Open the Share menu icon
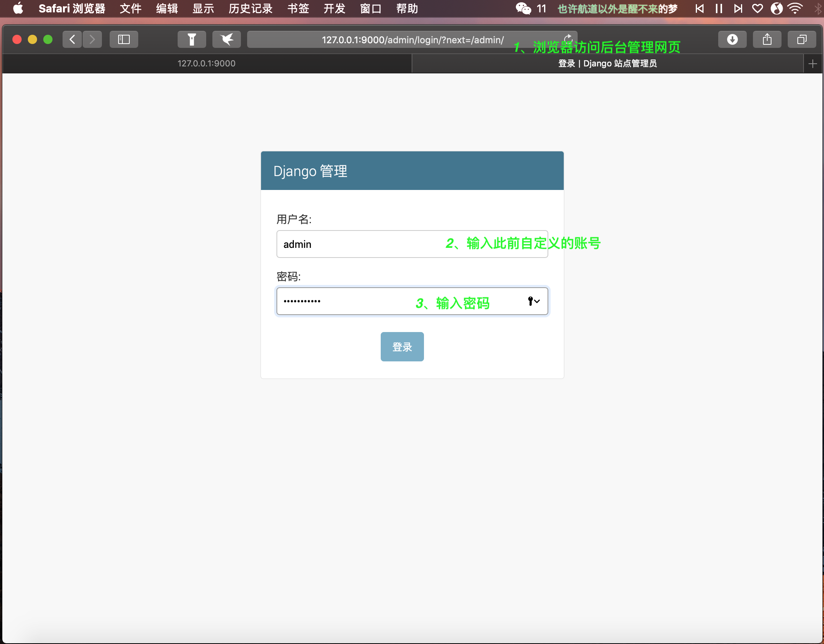Image resolution: width=824 pixels, height=644 pixels. pyautogui.click(x=767, y=39)
